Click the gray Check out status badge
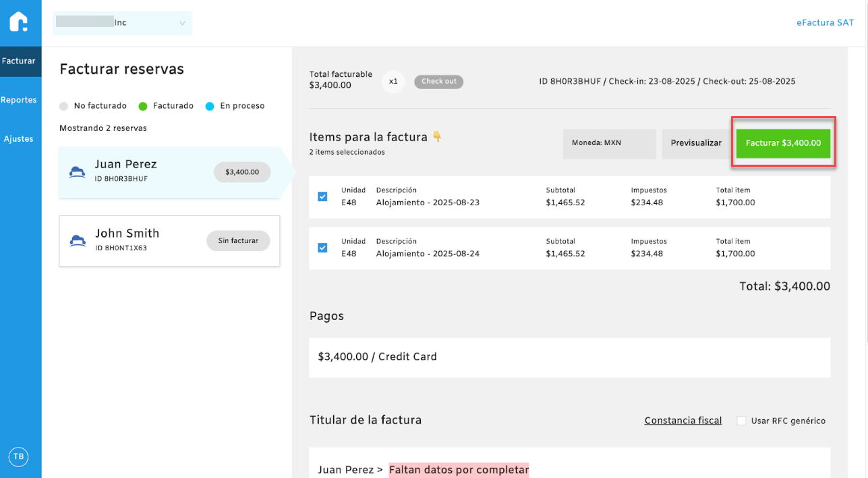Image resolution: width=868 pixels, height=478 pixels. [x=438, y=82]
